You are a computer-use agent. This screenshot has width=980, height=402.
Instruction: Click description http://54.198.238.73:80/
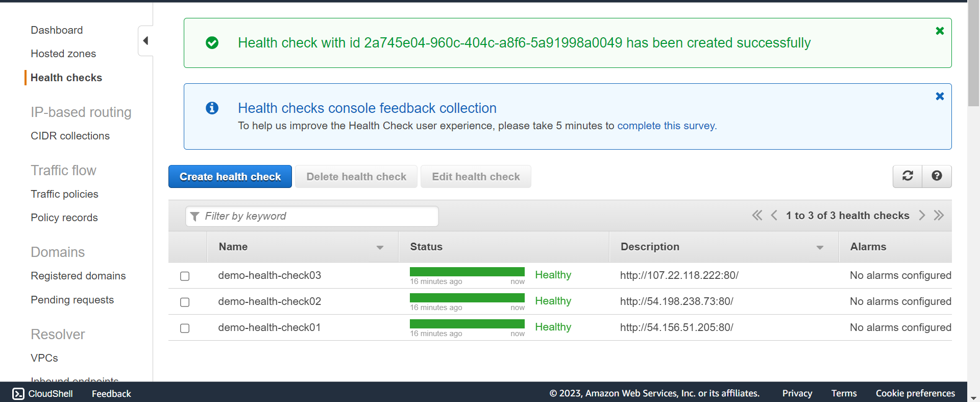(677, 301)
